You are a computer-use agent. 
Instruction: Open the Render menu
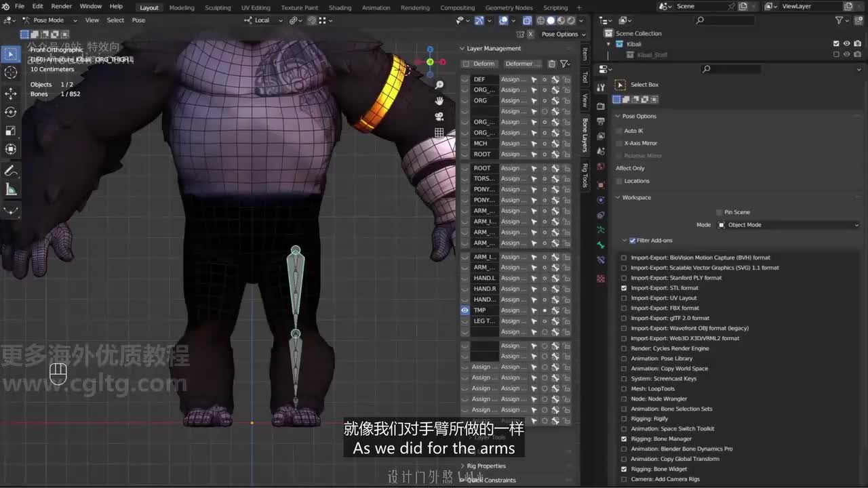tap(62, 7)
